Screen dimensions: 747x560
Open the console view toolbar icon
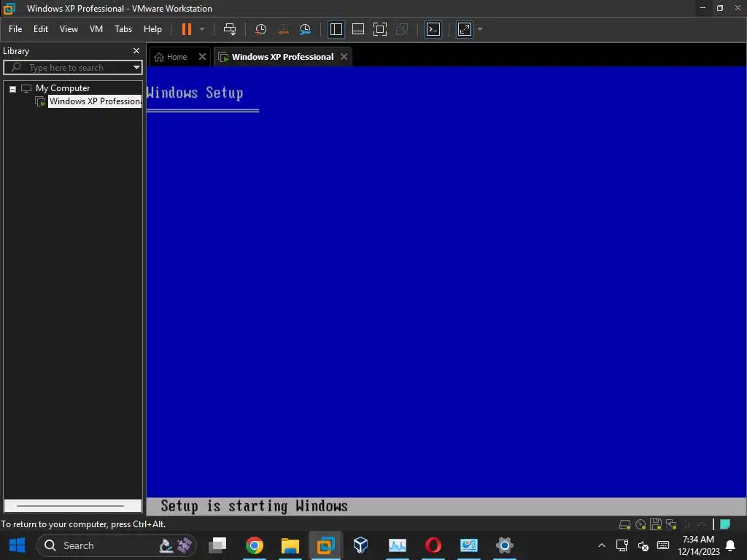pos(433,29)
